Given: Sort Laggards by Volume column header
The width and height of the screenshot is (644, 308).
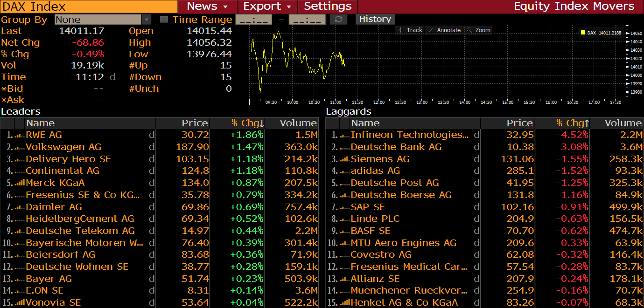Looking at the screenshot, I should point(623,123).
